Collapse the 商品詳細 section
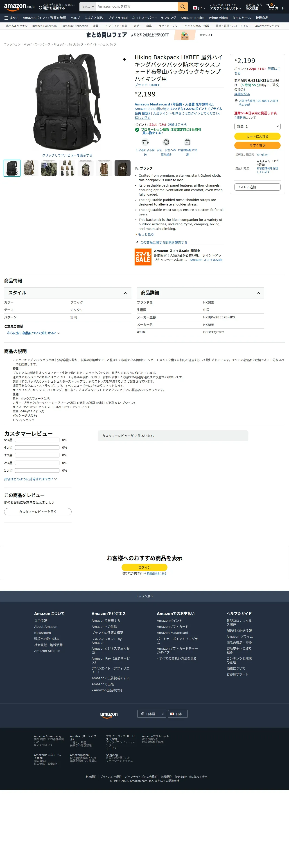Viewport: 289px width, 868px height. 201,293
